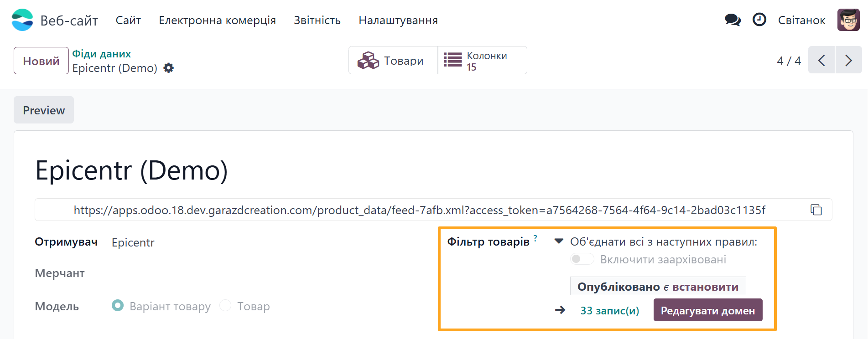
Task: Copy the feed URL using the copy icon
Action: [x=816, y=210]
